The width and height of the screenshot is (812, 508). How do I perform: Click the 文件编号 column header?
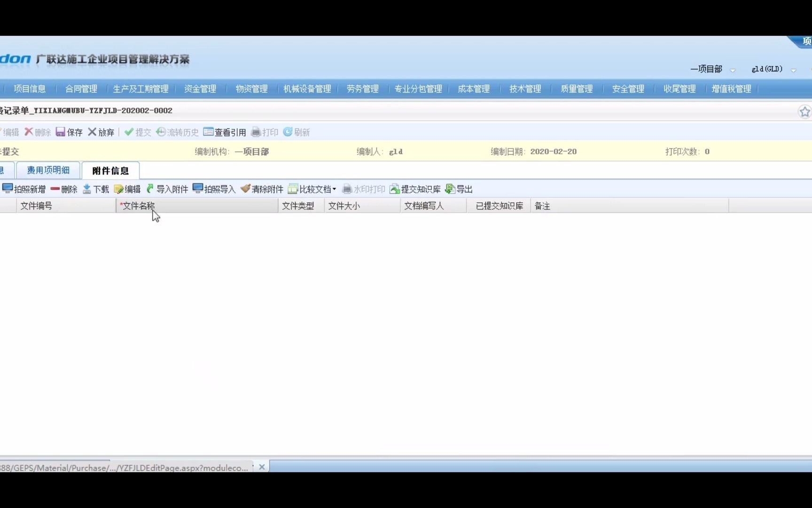[x=66, y=206]
